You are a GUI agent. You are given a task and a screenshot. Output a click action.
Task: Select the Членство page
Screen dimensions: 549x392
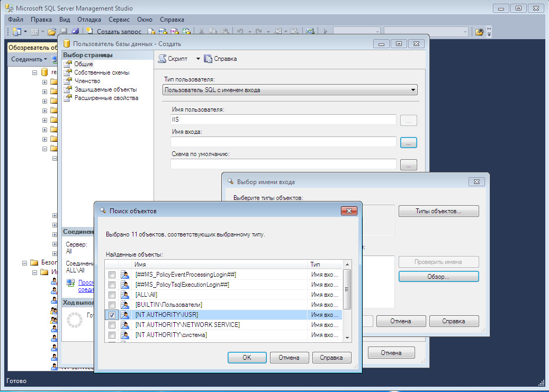tap(87, 81)
